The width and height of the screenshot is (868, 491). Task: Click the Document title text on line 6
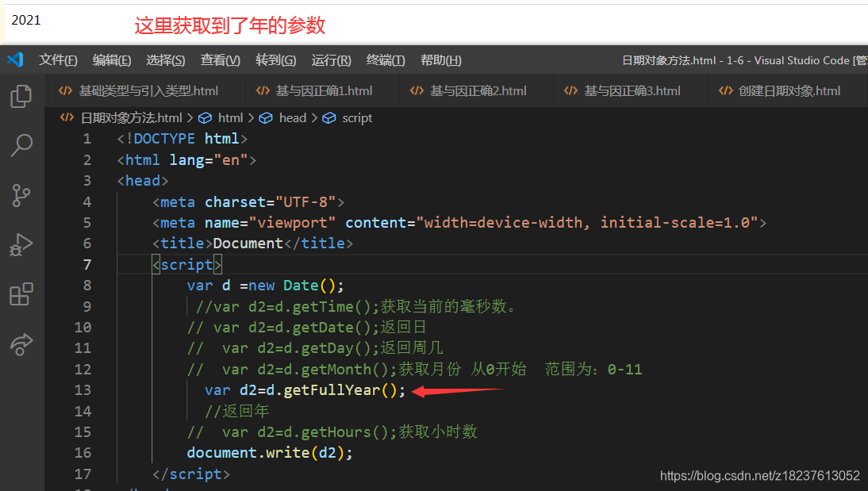(248, 244)
